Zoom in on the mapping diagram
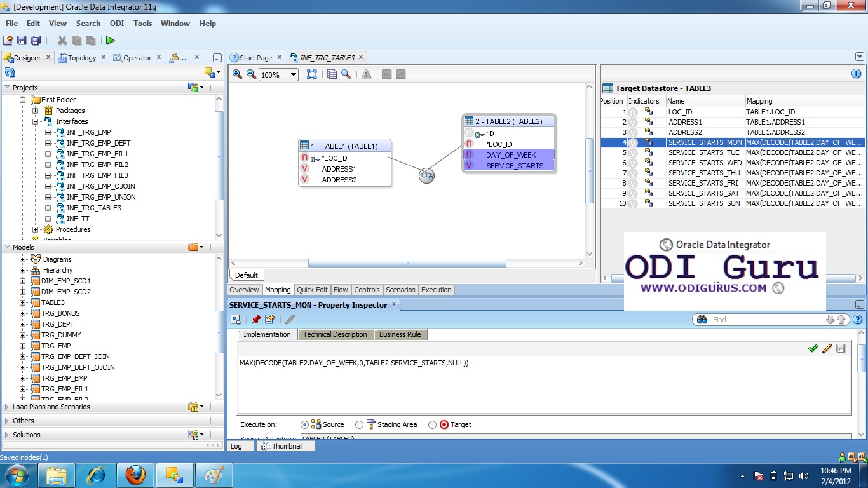This screenshot has height=488, width=868. coord(237,74)
